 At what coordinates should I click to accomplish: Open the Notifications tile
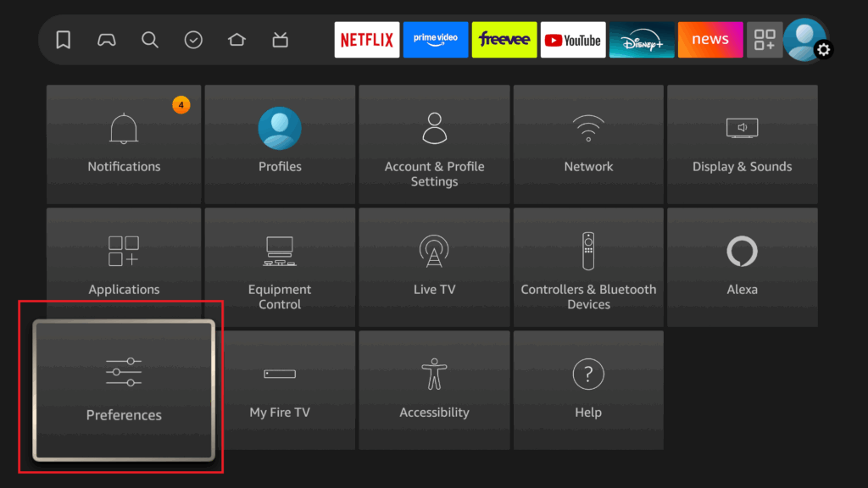coord(124,144)
